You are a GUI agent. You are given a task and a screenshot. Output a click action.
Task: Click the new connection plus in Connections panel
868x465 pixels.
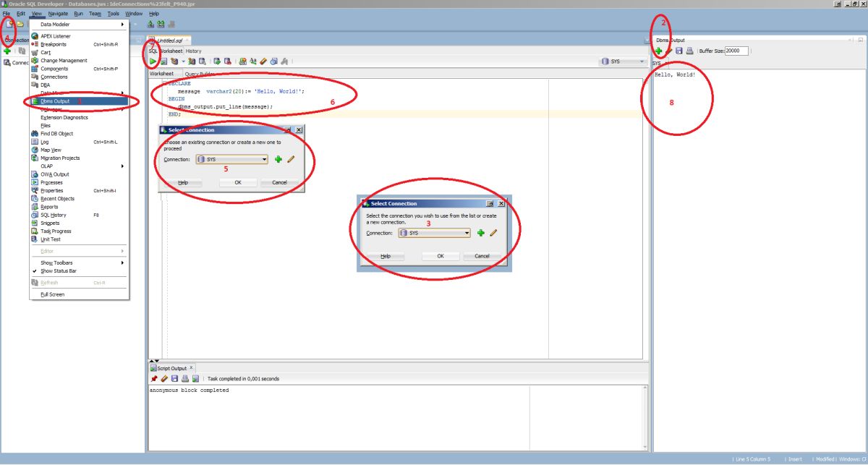7,51
